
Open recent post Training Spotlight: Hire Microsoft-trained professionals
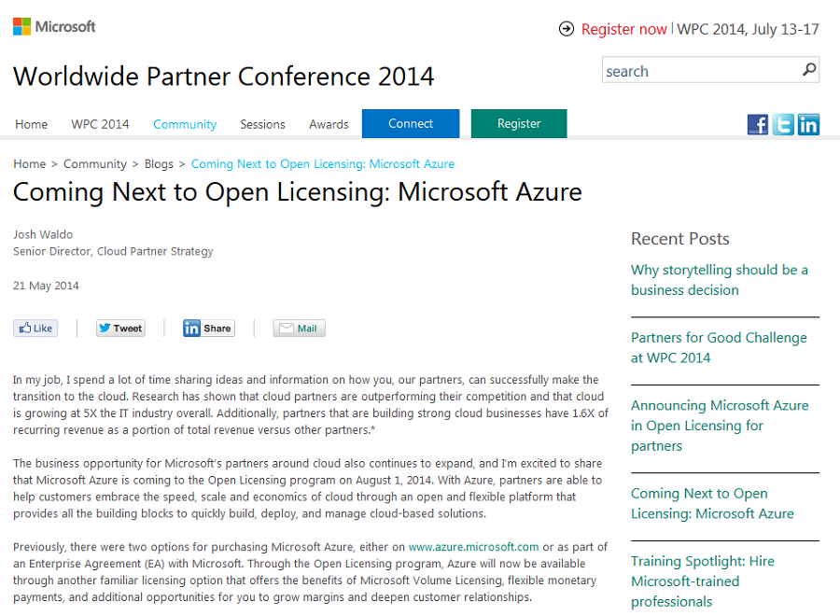pyautogui.click(x=702, y=581)
